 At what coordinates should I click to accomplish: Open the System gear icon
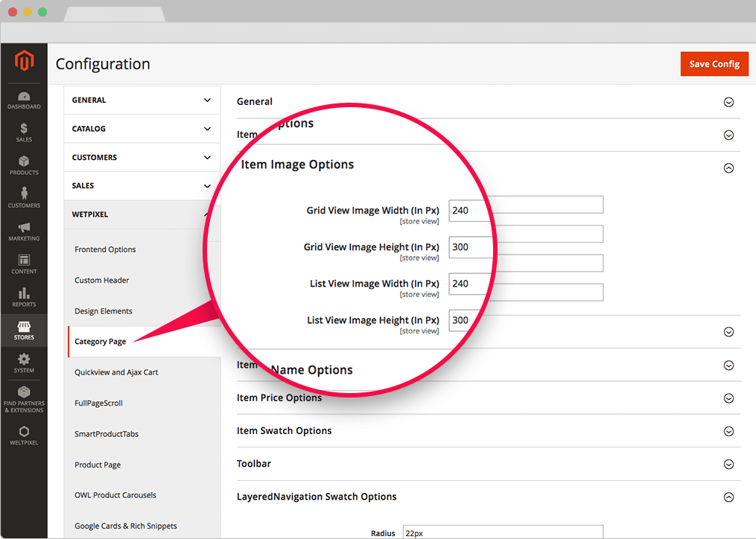pos(24,363)
